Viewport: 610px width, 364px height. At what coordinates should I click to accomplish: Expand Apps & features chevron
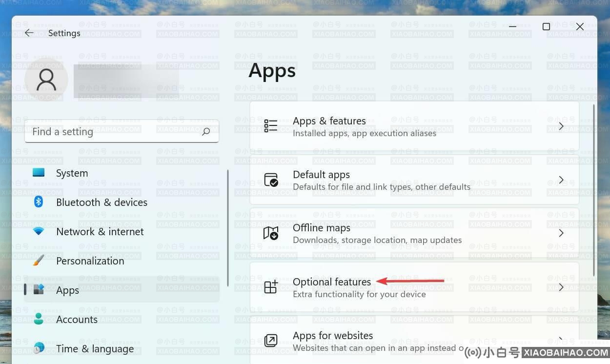click(x=561, y=126)
